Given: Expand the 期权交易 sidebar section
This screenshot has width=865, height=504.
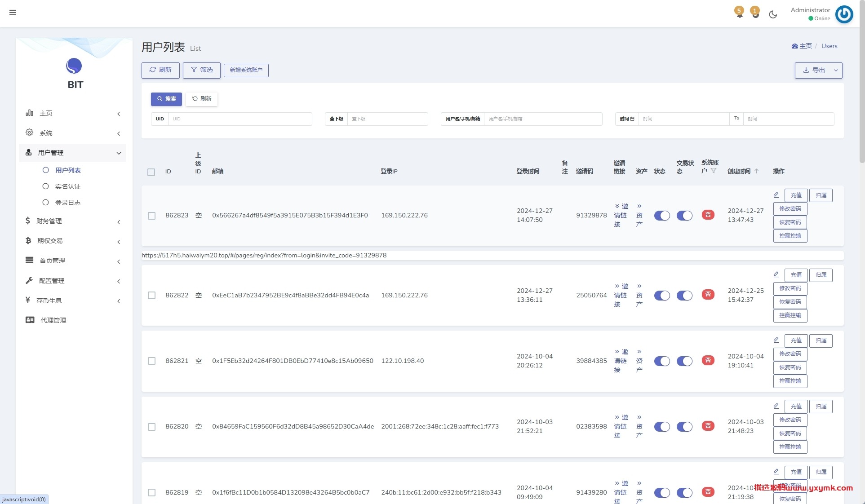Looking at the screenshot, I should pos(73,241).
